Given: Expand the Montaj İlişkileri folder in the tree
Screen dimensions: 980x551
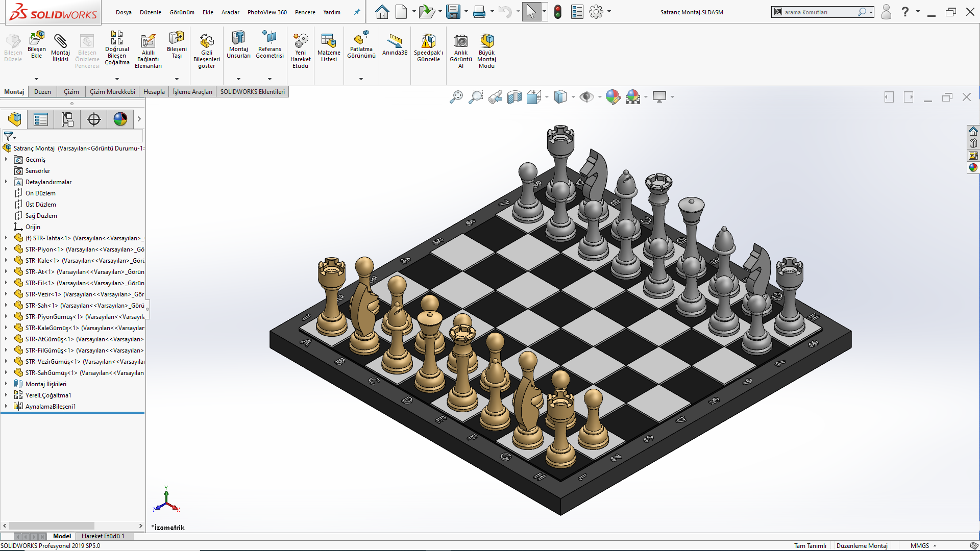Looking at the screenshot, I should [x=6, y=384].
